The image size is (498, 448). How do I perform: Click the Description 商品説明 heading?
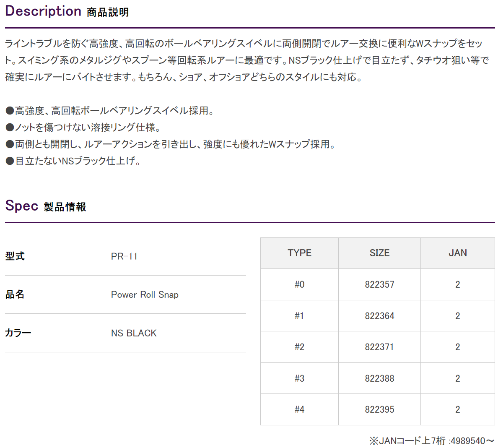(67, 11)
